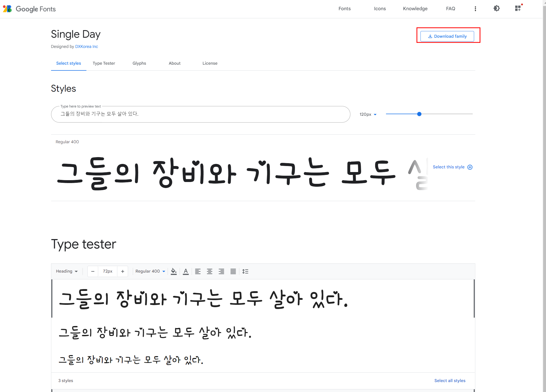
Task: Click the Download family button
Action: tap(447, 36)
